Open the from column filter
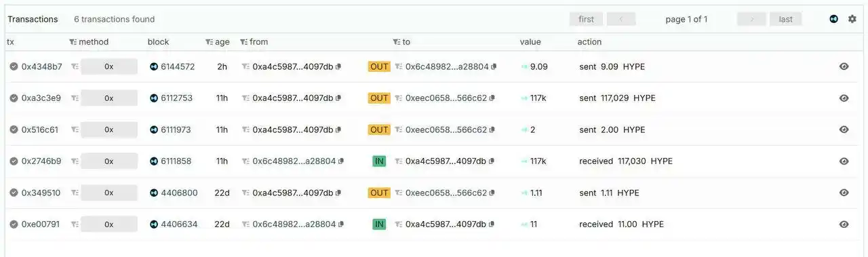 (243, 42)
